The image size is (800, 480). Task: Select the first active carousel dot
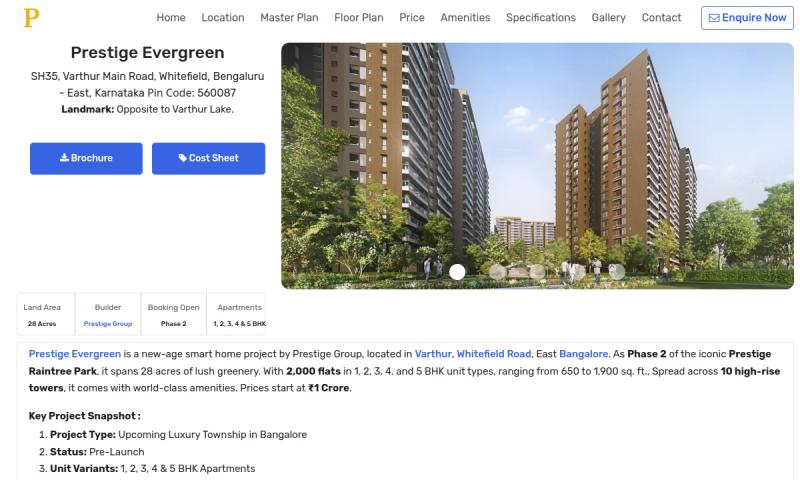click(x=457, y=272)
